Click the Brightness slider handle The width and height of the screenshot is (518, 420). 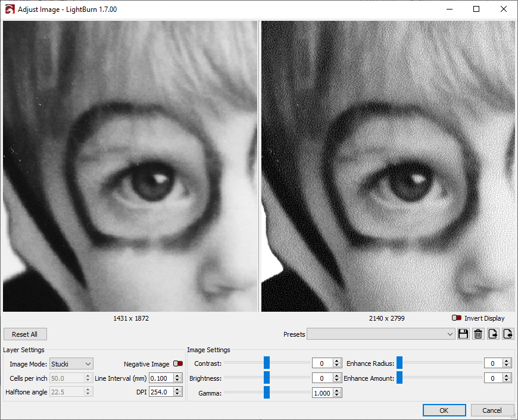267,378
